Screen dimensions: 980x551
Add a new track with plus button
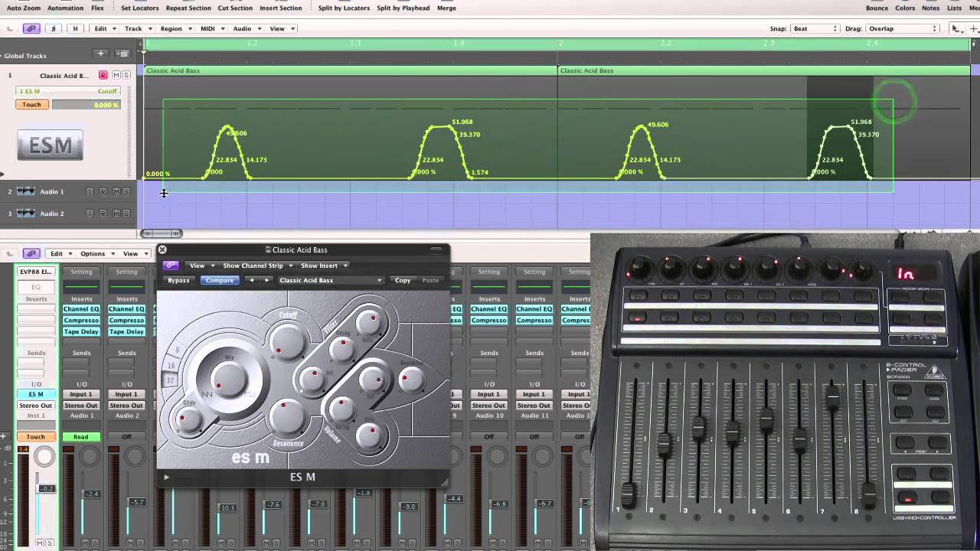point(100,54)
